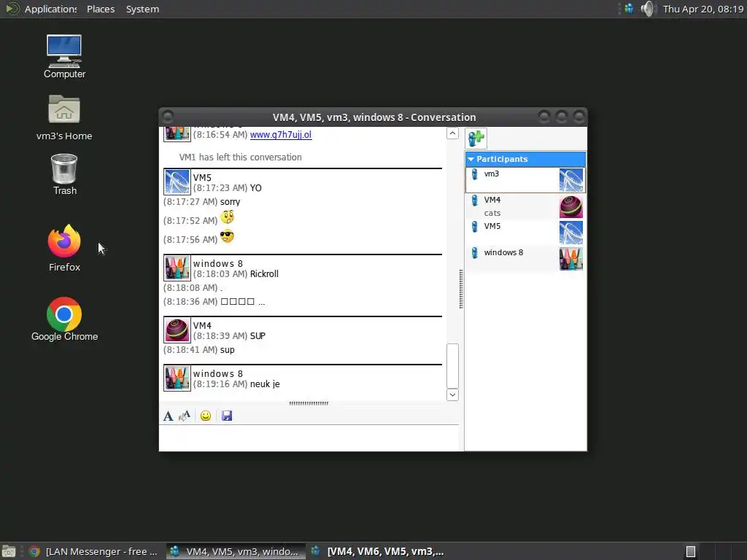This screenshot has height=560, width=747.
Task: Click the volume speaker icon in top panel
Action: [648, 9]
